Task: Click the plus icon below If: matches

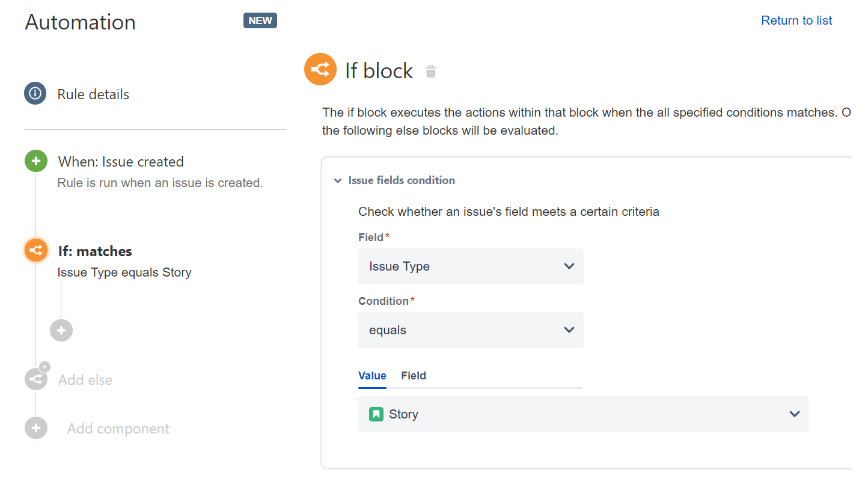Action: pos(61,330)
